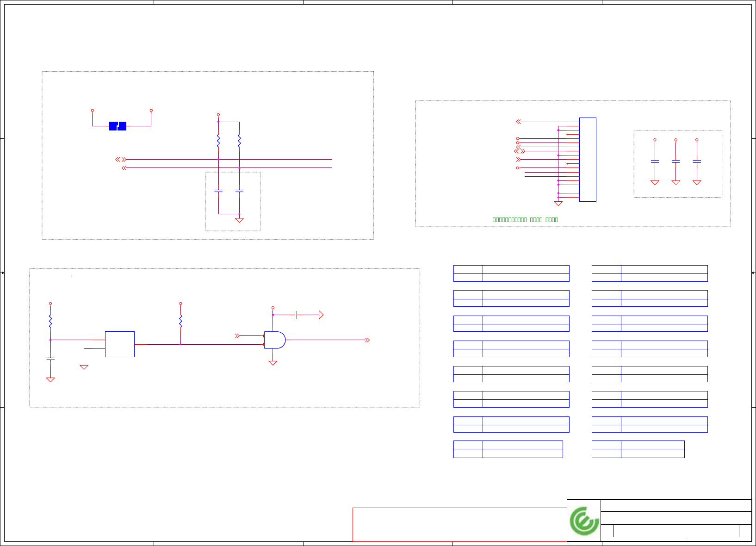Select the ground symbol inside the small dashed box
The width and height of the screenshot is (756, 546).
click(239, 220)
